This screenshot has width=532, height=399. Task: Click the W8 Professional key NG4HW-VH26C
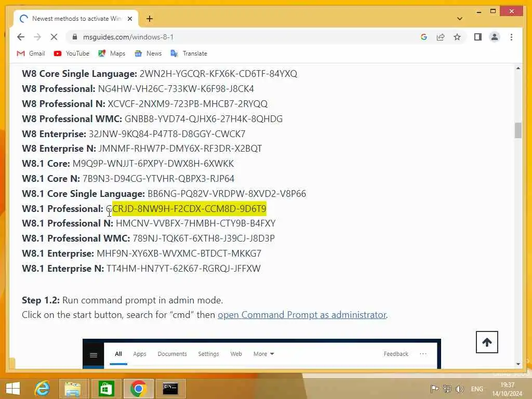(x=176, y=88)
